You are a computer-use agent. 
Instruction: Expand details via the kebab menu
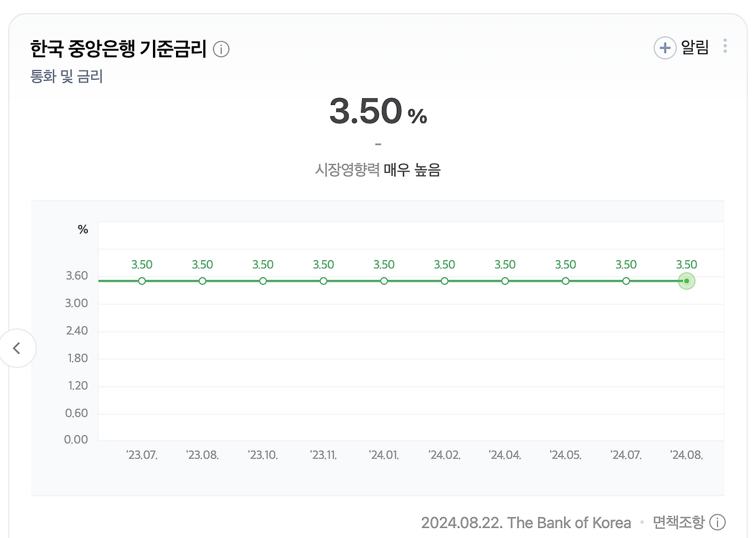point(725,46)
